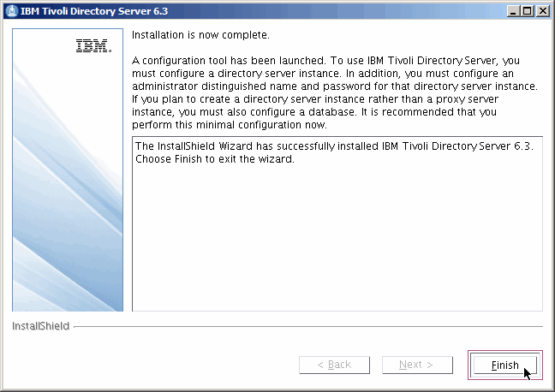Click 'Installation is now complete.' heading text
The height and width of the screenshot is (392, 555).
point(200,36)
